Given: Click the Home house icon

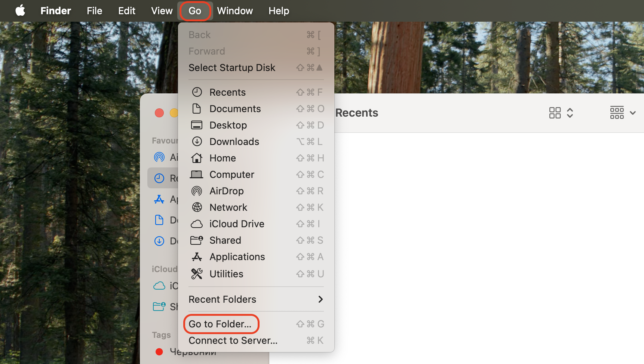Looking at the screenshot, I should [197, 158].
